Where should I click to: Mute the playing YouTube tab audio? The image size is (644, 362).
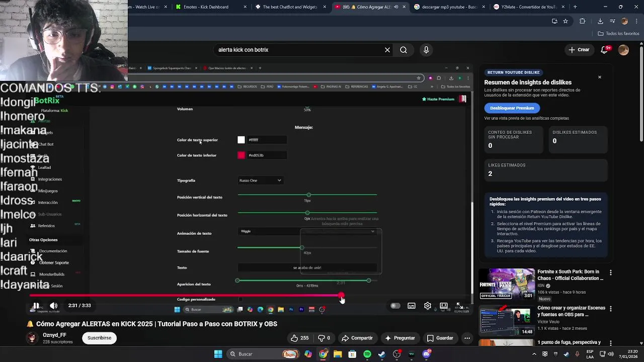pos(396,7)
